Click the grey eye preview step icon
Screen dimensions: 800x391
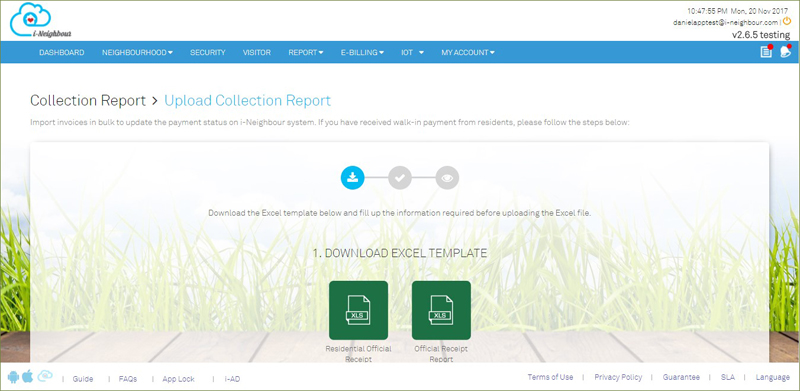[x=447, y=178]
